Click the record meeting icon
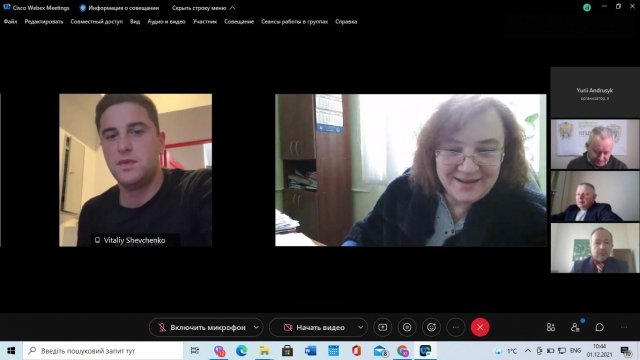Screen dimensions: 640x360 point(407,327)
